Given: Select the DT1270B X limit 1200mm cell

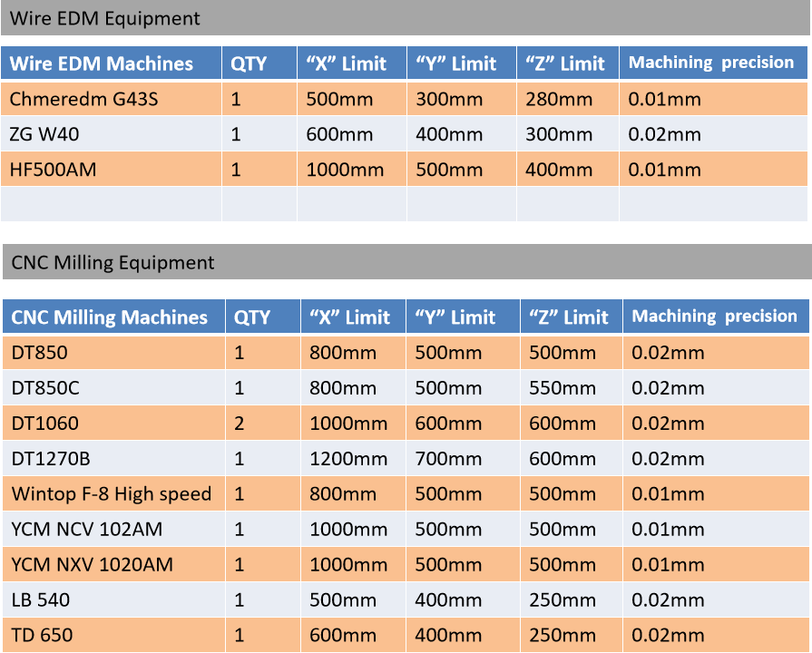Looking at the screenshot, I should coord(353,458).
